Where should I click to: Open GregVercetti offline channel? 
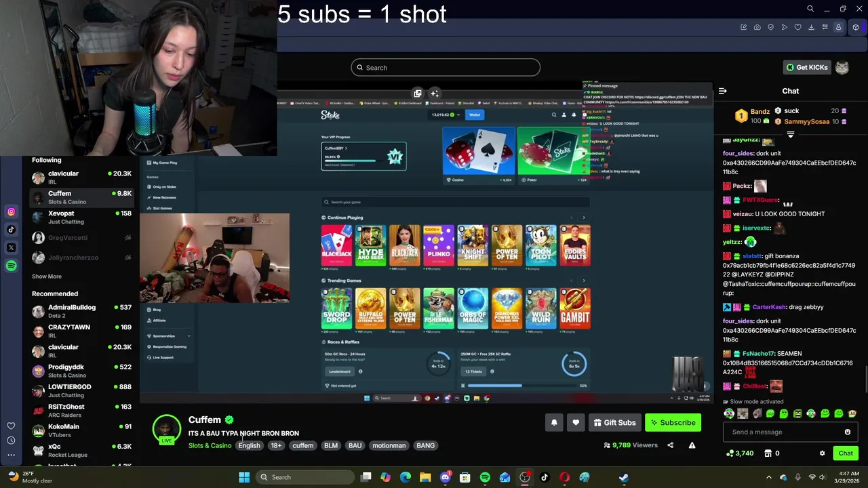tap(81, 238)
